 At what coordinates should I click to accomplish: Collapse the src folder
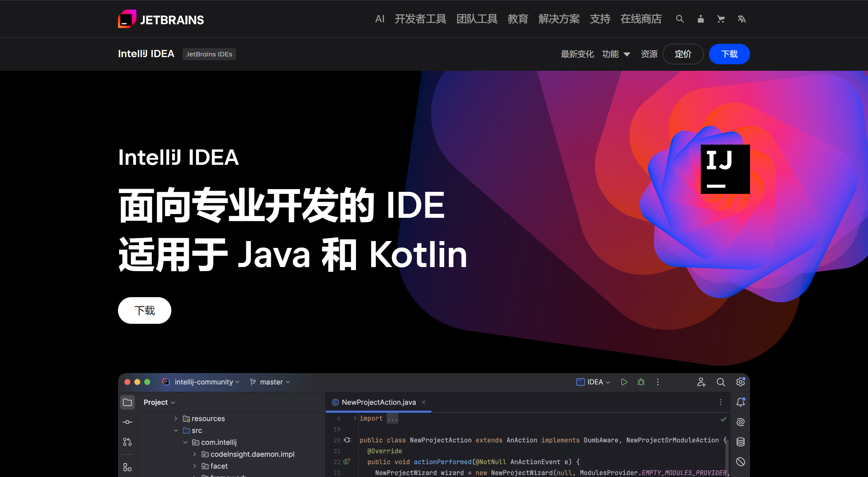coord(176,430)
